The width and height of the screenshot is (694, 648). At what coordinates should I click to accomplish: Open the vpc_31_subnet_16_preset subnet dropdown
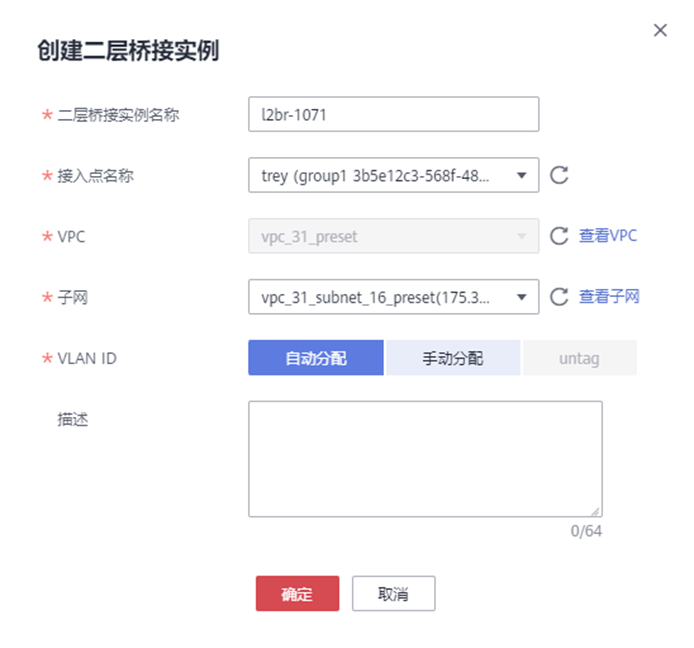393,296
